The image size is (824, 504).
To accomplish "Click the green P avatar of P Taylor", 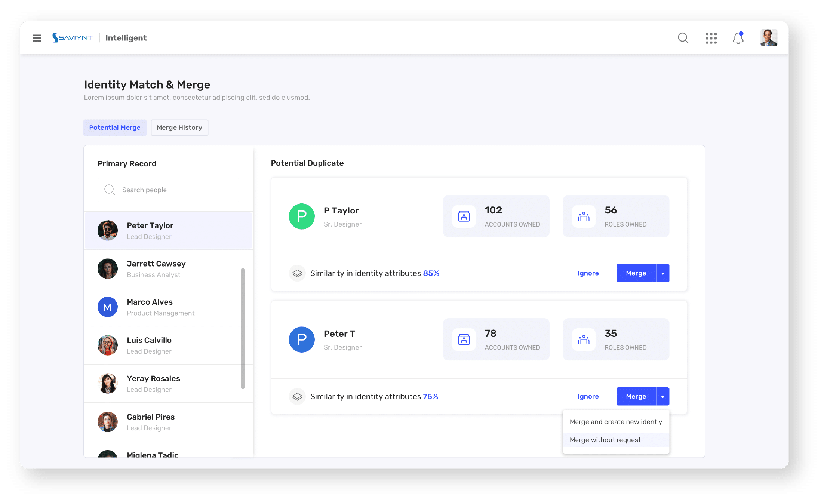I will pyautogui.click(x=302, y=216).
